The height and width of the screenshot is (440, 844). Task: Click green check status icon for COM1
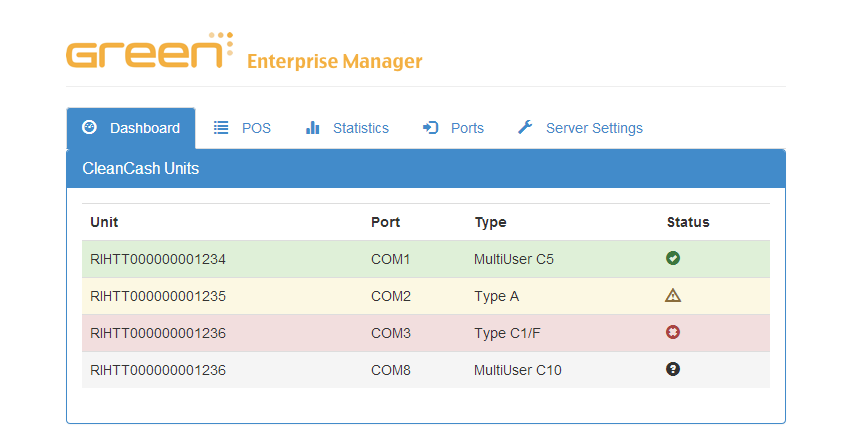click(673, 259)
